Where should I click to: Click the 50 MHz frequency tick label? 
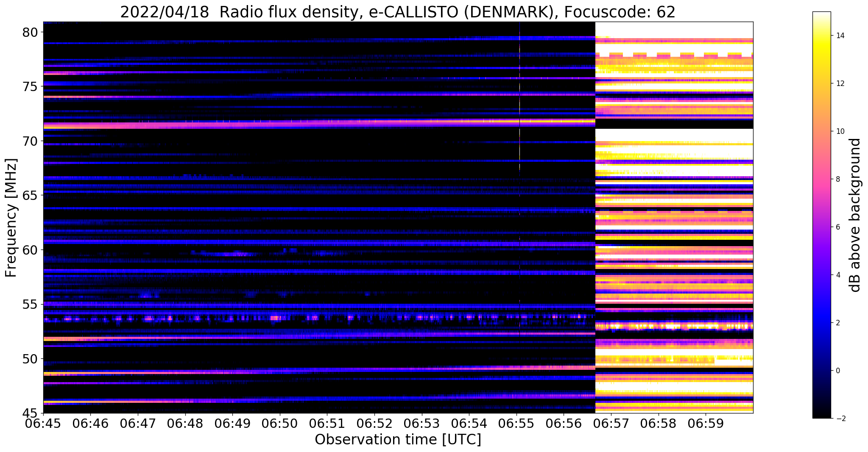tap(30, 359)
